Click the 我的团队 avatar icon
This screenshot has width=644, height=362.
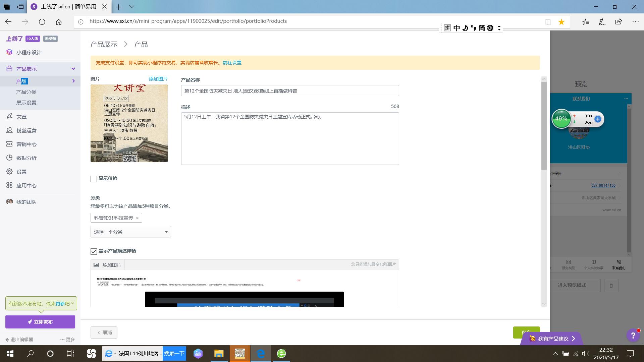pos(9,201)
